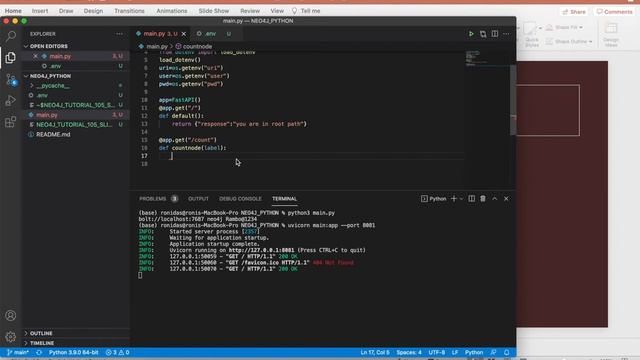Split the terminal panel

[x=471, y=199]
